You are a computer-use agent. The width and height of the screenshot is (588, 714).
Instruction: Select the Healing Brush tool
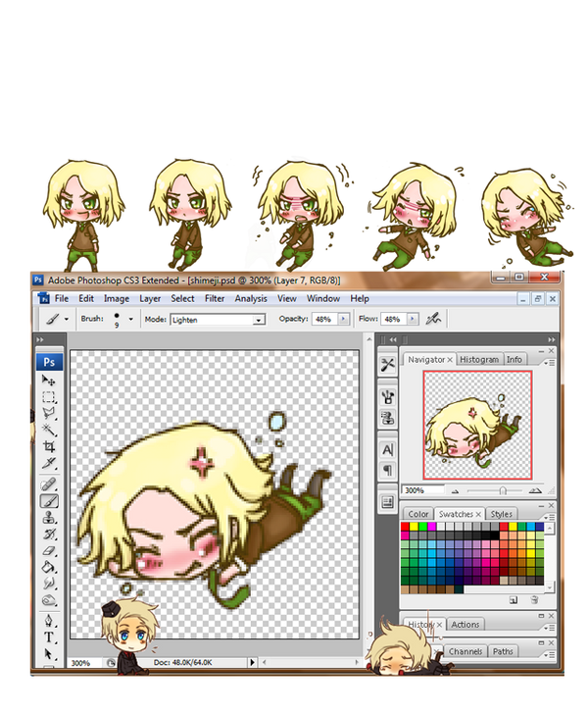point(49,484)
